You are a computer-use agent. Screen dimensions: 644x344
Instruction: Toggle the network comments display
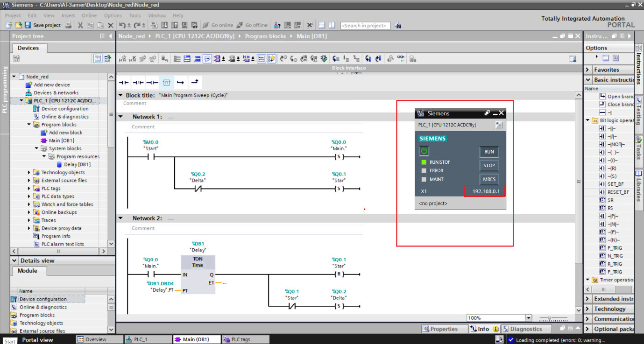tap(207, 58)
